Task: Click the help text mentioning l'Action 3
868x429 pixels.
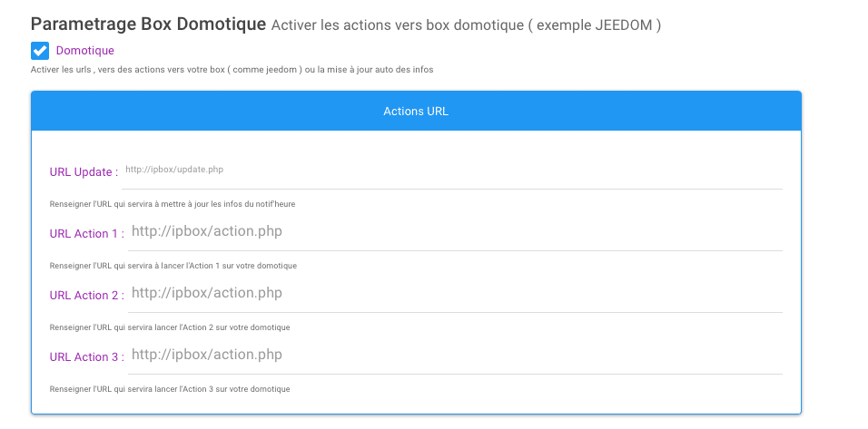Action: pyautogui.click(x=170, y=389)
